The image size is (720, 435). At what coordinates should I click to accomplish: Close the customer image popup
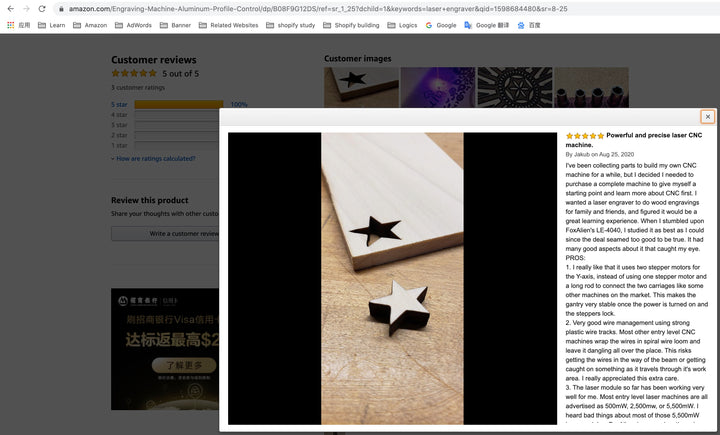point(708,117)
